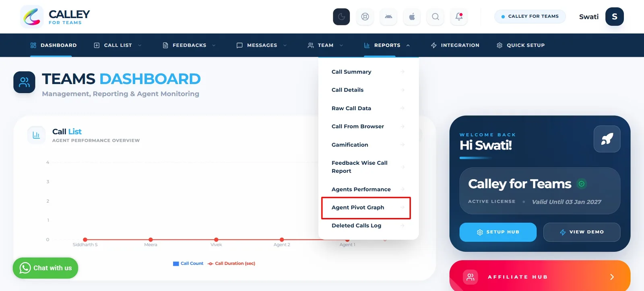Select Call Summary report
This screenshot has height=291, width=644.
coord(368,72)
